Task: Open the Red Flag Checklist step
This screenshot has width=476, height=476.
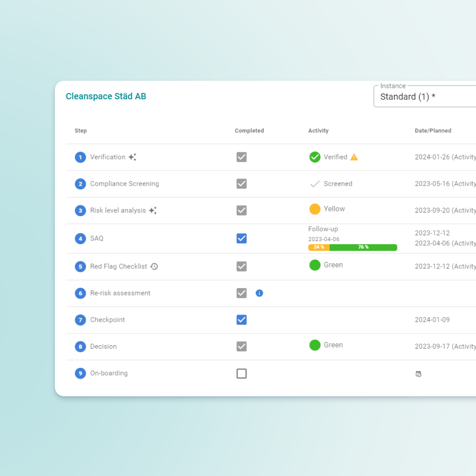Action: (x=118, y=266)
